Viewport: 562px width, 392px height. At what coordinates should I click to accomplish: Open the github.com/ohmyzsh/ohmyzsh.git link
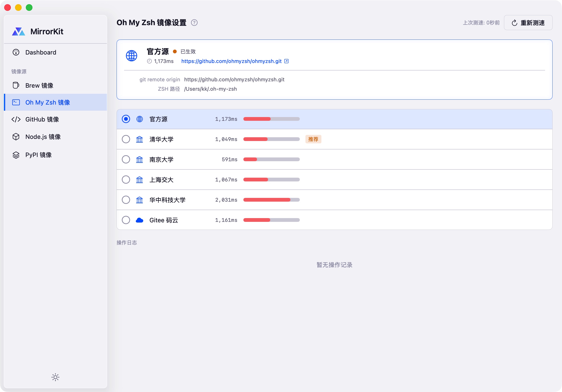[231, 61]
